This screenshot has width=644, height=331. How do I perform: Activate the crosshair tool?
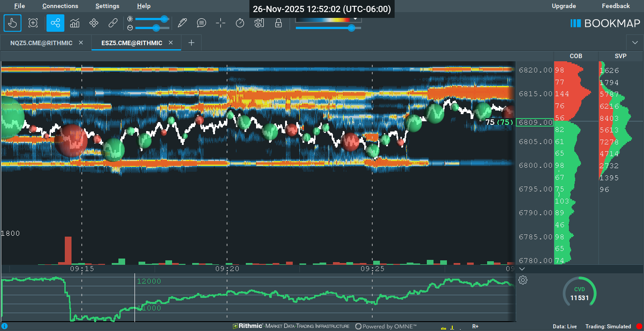[221, 23]
